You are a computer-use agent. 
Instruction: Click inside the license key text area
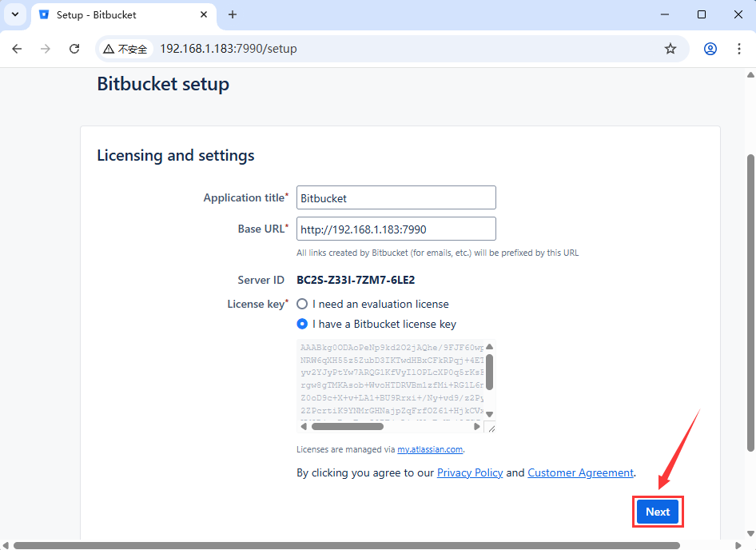(x=391, y=380)
